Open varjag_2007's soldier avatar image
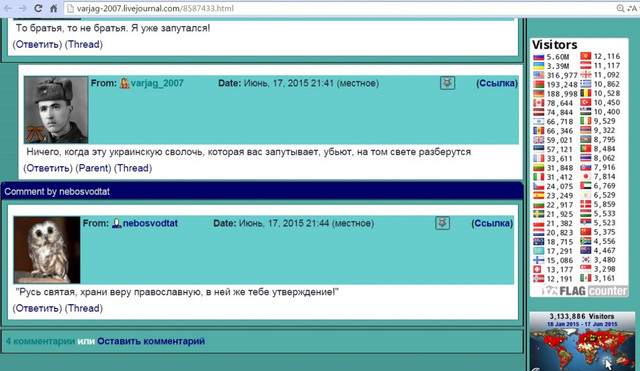This screenshot has height=371, width=640. tap(56, 110)
